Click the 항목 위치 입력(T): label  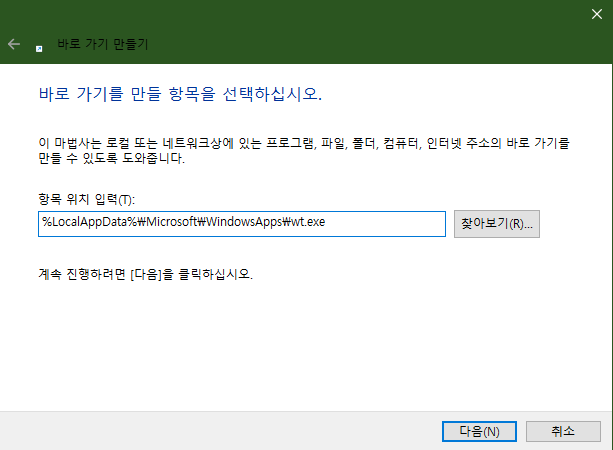click(84, 200)
